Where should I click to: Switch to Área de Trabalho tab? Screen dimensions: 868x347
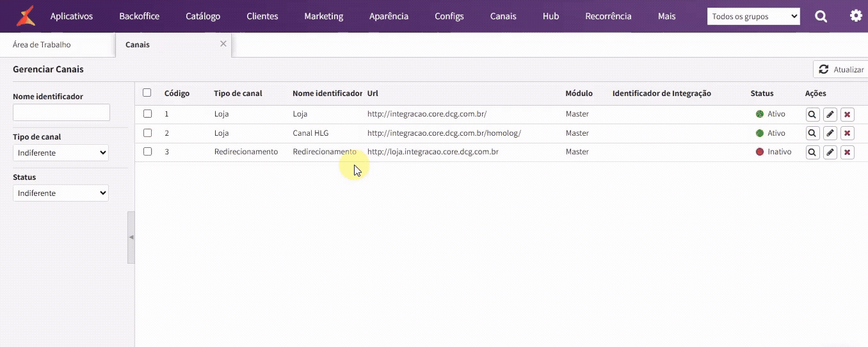pos(42,45)
